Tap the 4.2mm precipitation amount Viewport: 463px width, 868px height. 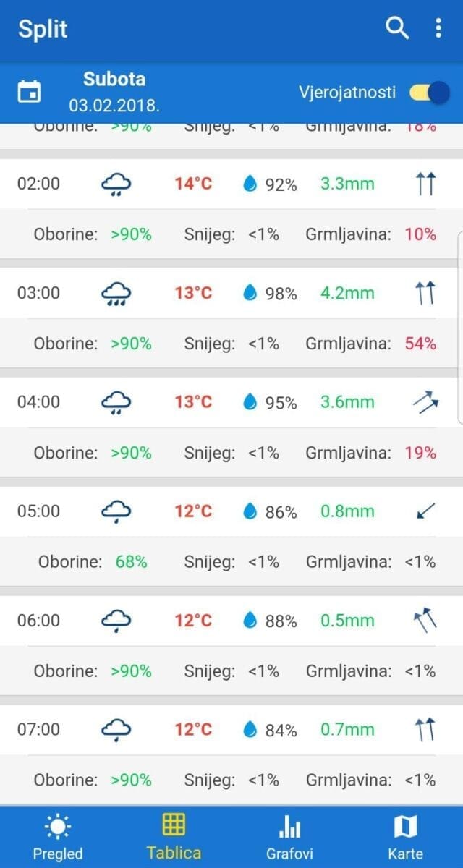coord(347,293)
